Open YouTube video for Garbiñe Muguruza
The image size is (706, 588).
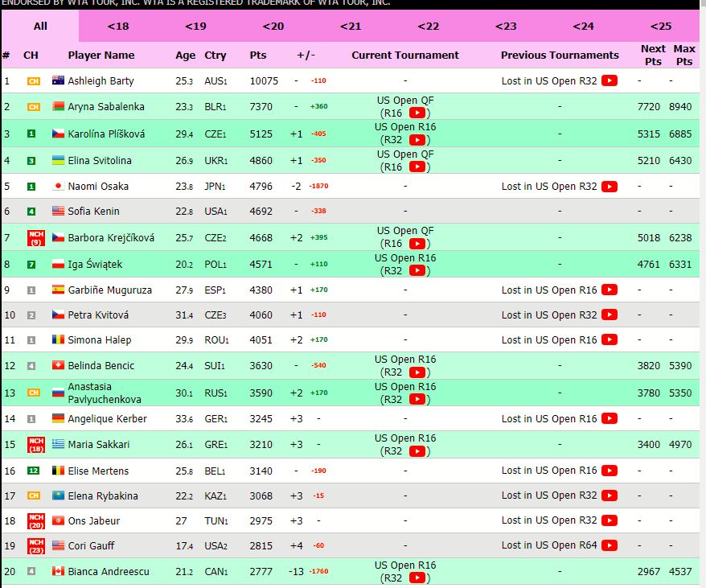pos(610,290)
